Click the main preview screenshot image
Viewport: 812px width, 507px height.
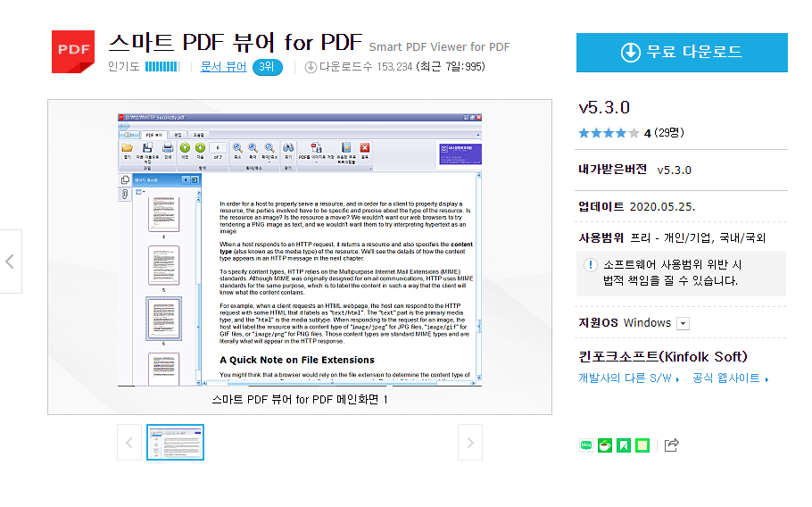[x=299, y=250]
